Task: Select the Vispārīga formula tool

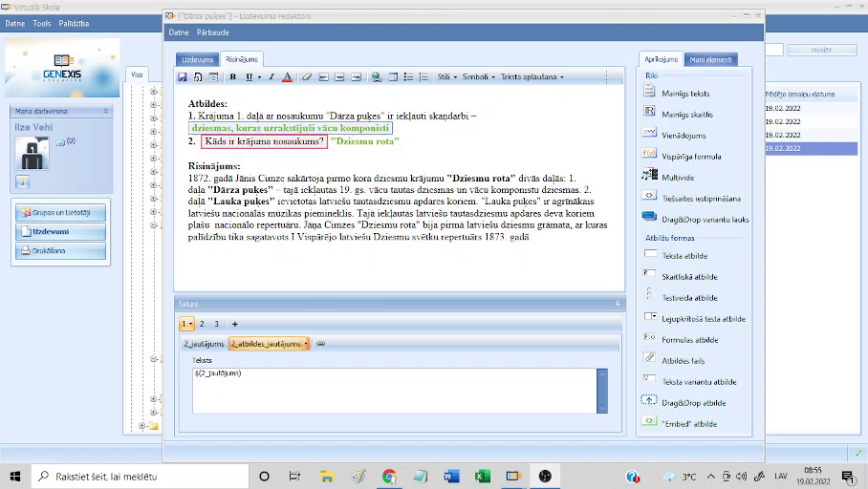Action: pos(650,156)
